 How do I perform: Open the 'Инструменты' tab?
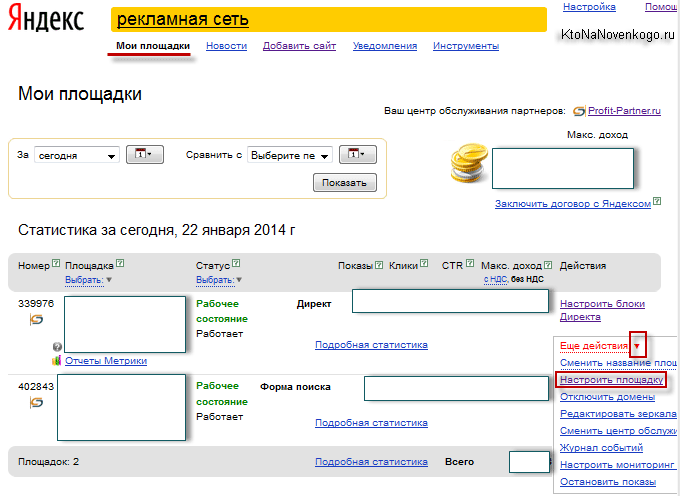point(466,46)
